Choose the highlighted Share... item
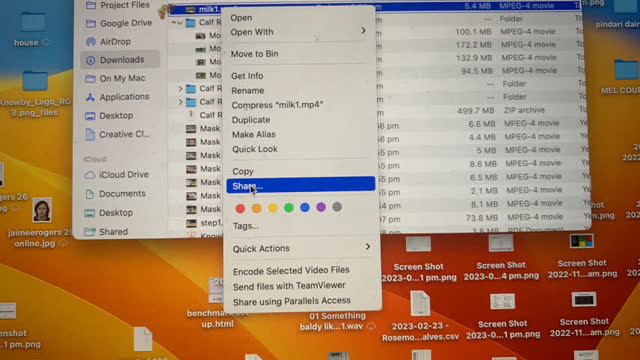Image resolution: width=640 pixels, height=360 pixels. (300, 184)
